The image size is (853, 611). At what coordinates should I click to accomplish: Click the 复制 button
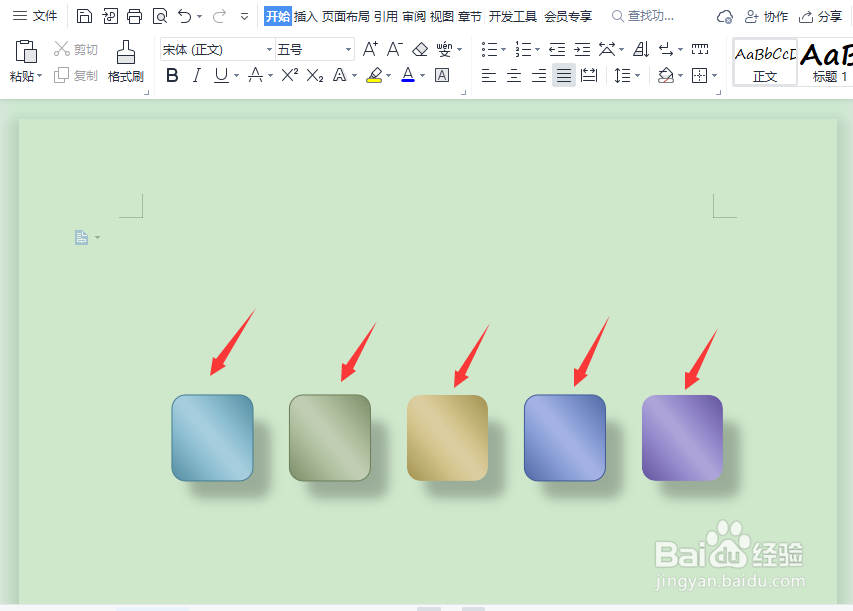[x=76, y=75]
